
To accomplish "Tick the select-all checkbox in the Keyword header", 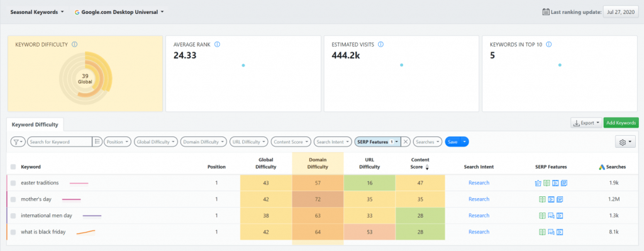I will click(x=14, y=167).
